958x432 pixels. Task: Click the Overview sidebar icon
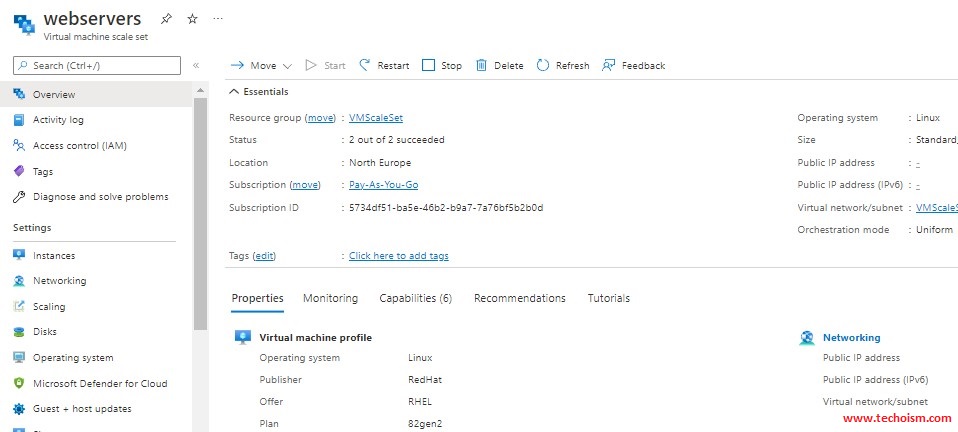point(19,94)
